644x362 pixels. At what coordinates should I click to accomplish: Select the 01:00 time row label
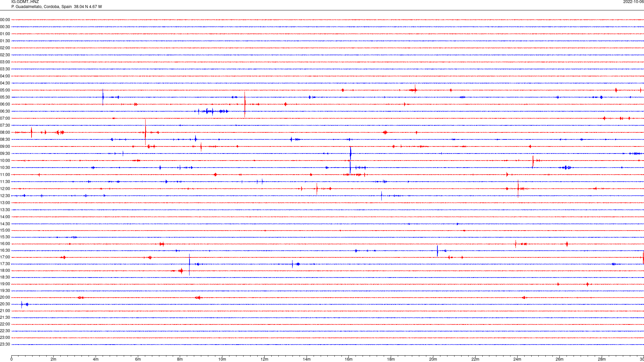click(x=5, y=34)
